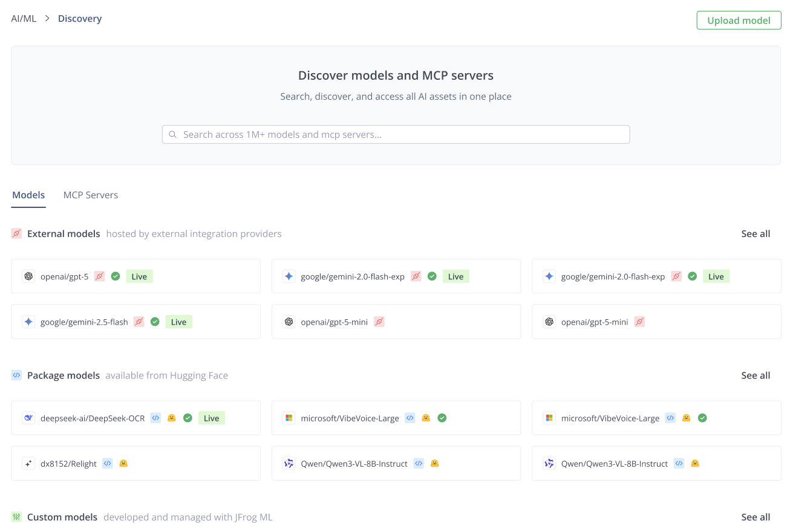This screenshot has height=532, width=790.
Task: Switch to the MCP Servers tab
Action: [x=91, y=195]
